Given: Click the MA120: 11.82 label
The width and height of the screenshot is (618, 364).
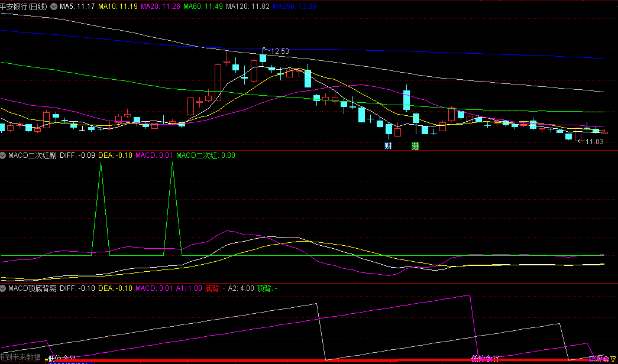Looking at the screenshot, I should coord(248,6).
